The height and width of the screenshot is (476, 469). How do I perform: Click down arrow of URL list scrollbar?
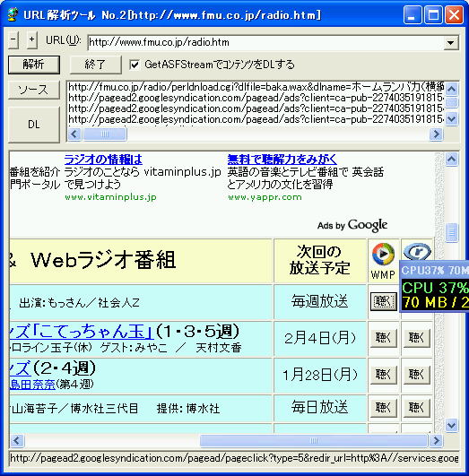(x=452, y=118)
